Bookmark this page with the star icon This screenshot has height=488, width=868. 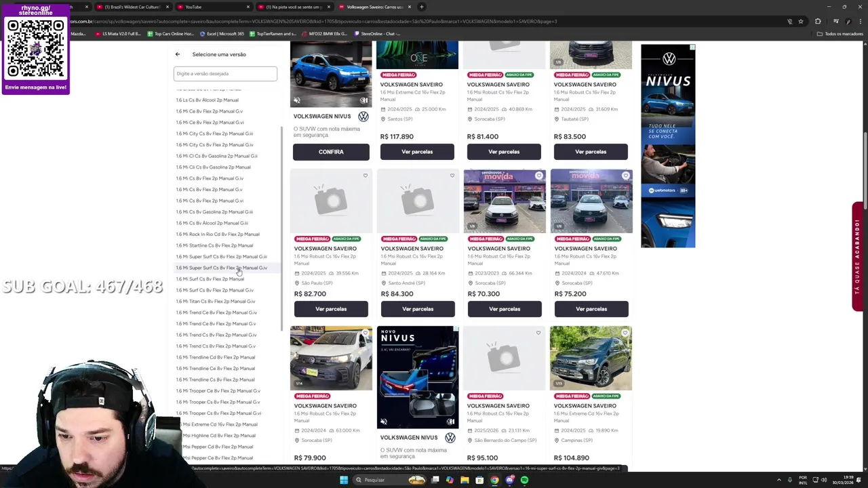[801, 21]
